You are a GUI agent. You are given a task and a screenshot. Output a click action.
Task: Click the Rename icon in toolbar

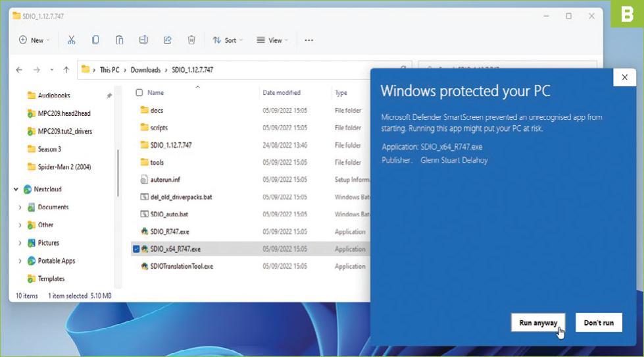(x=143, y=40)
